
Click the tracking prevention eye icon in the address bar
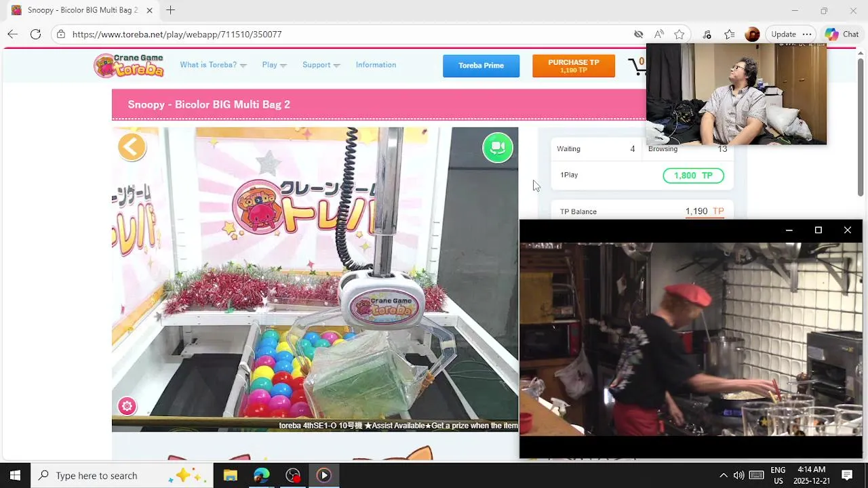coord(638,34)
